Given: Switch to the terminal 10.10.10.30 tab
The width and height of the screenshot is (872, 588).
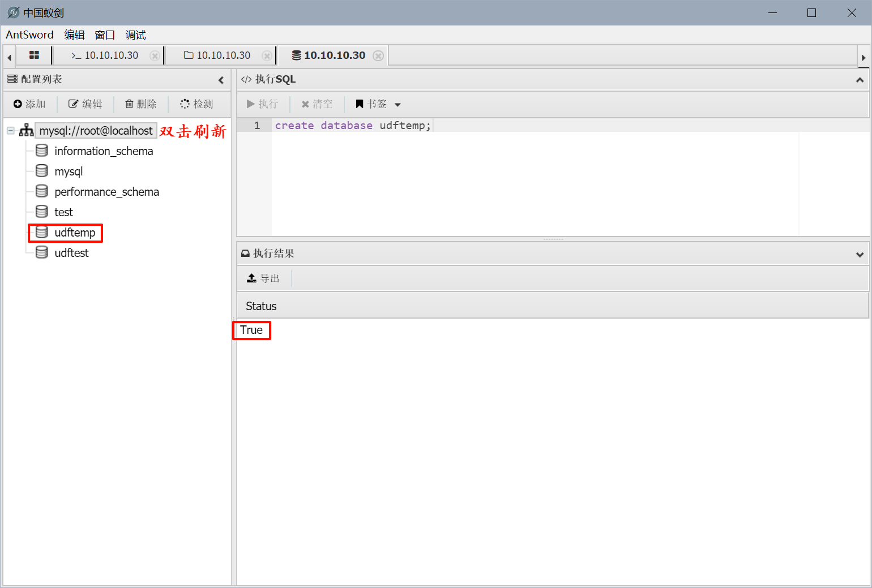Looking at the screenshot, I should [105, 55].
